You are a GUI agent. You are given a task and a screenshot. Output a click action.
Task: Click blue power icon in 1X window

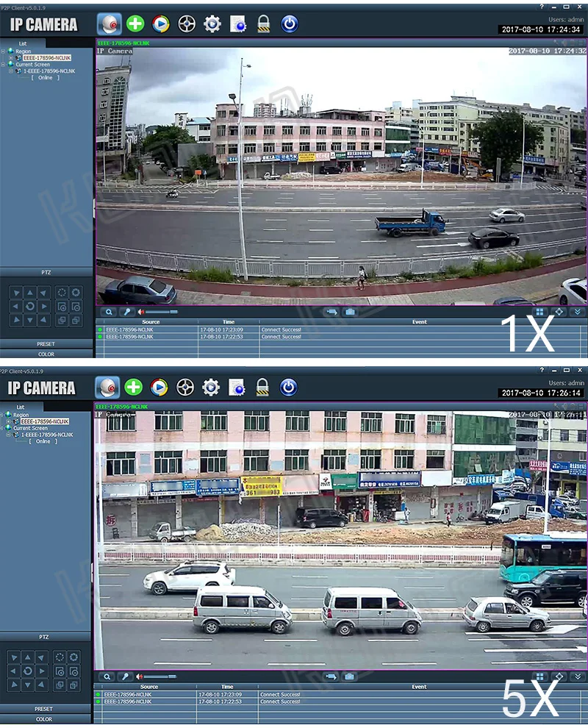click(x=290, y=24)
